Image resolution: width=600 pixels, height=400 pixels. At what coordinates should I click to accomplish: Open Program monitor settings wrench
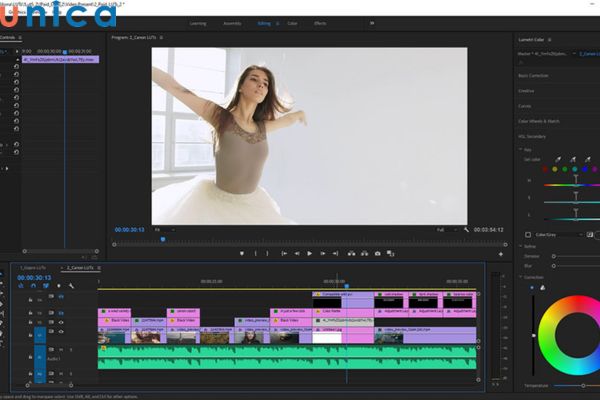pos(466,230)
